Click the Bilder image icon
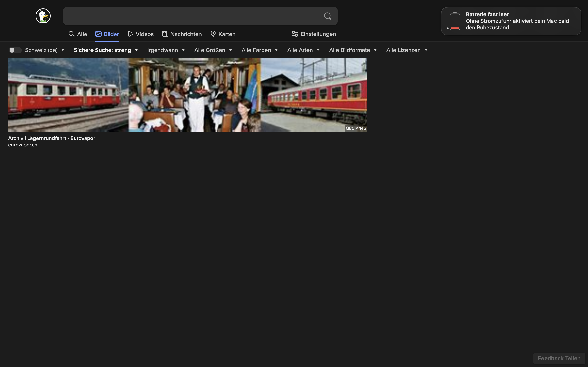 (98, 34)
